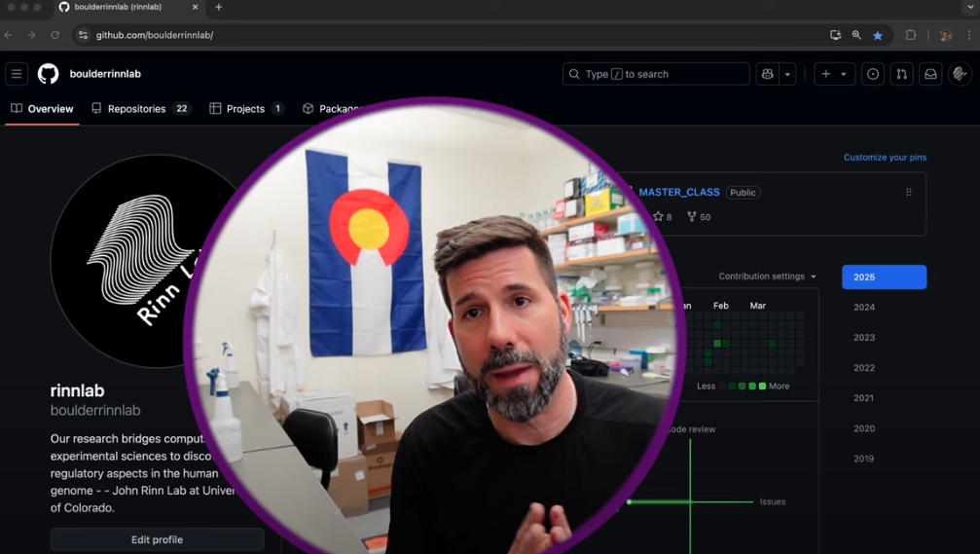This screenshot has height=554, width=980.
Task: Click the brightest green More legend square
Action: (x=762, y=387)
